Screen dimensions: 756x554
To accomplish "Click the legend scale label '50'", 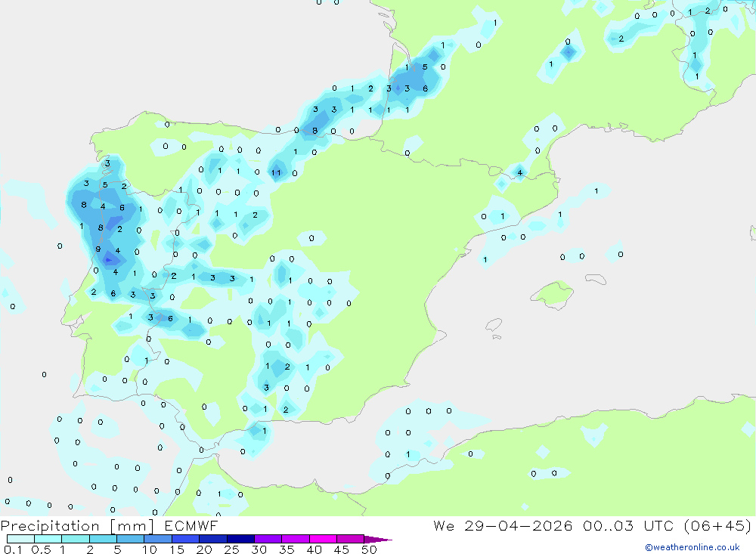I will click(x=369, y=549).
